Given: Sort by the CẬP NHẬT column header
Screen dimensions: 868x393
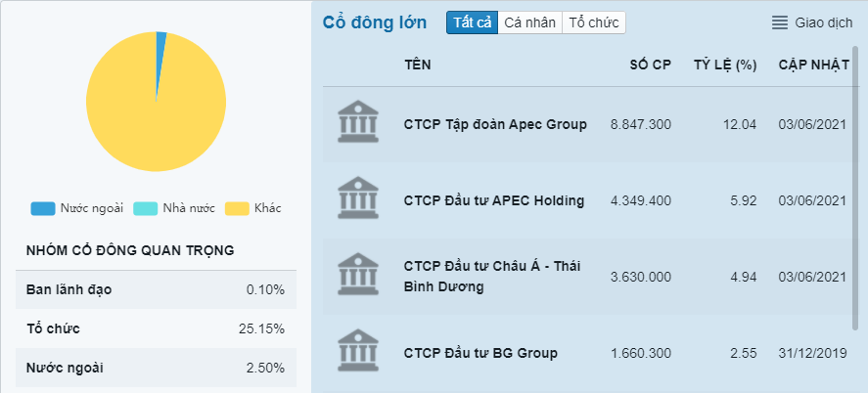Looking at the screenshot, I should tap(813, 65).
